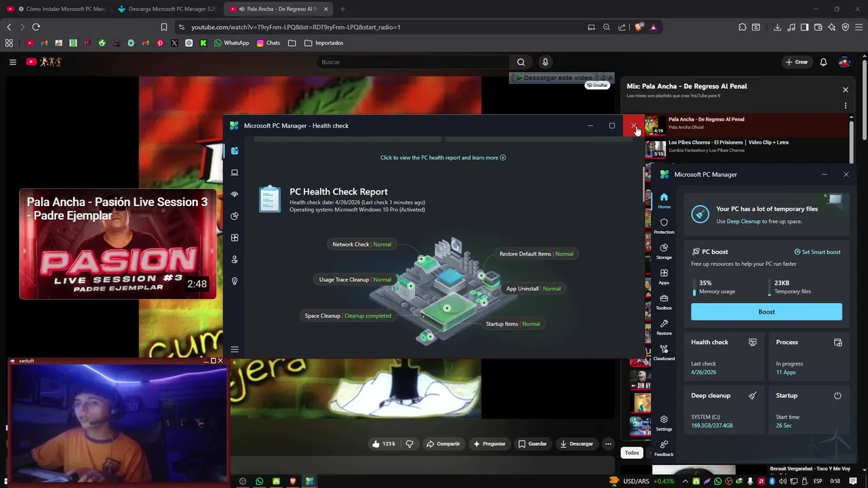
Task: Open browser downloads icon
Action: (x=777, y=27)
